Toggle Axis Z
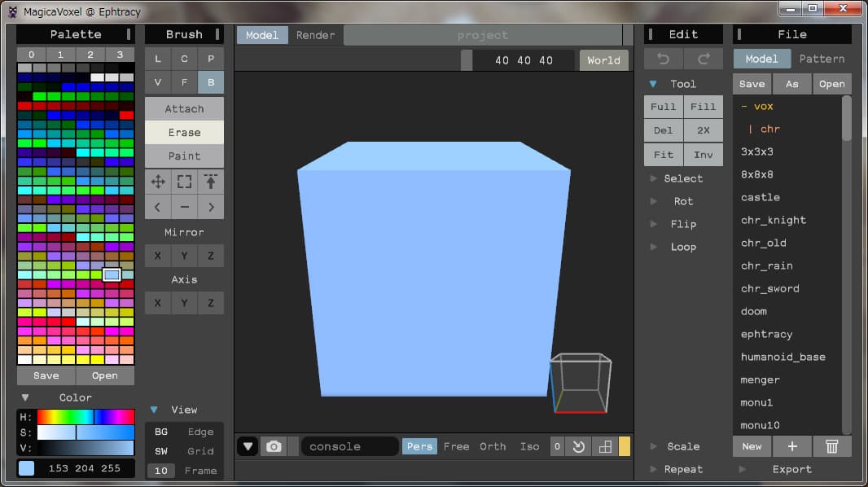868x487 pixels. pyautogui.click(x=210, y=303)
